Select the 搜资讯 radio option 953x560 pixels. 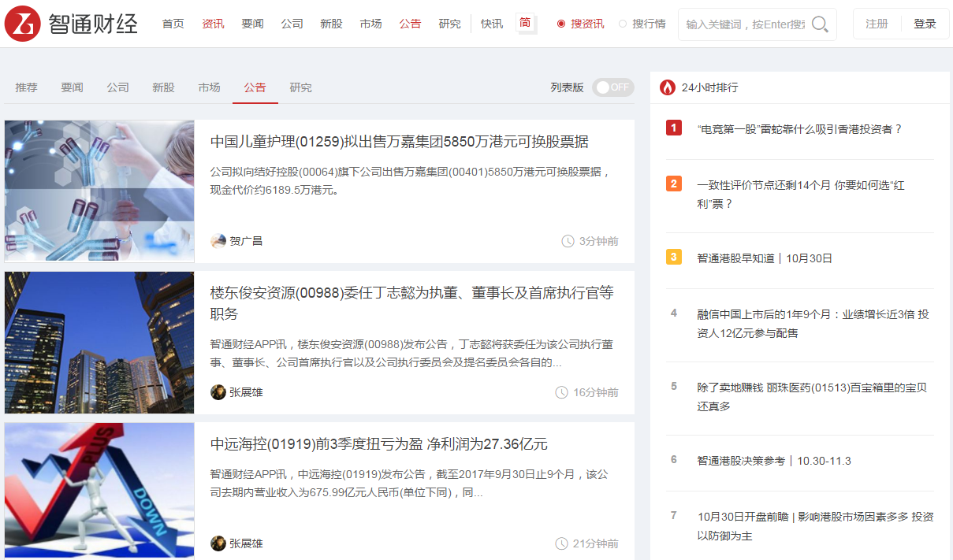(x=561, y=24)
